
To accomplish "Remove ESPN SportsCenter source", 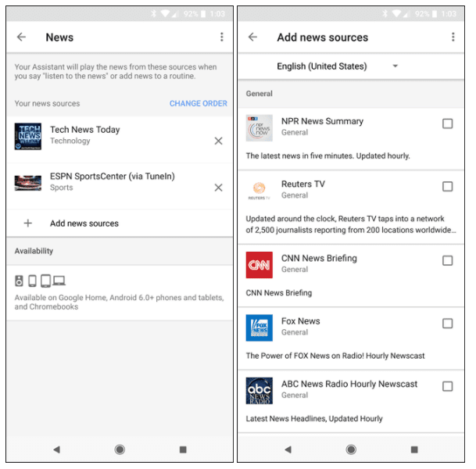I will coord(218,188).
